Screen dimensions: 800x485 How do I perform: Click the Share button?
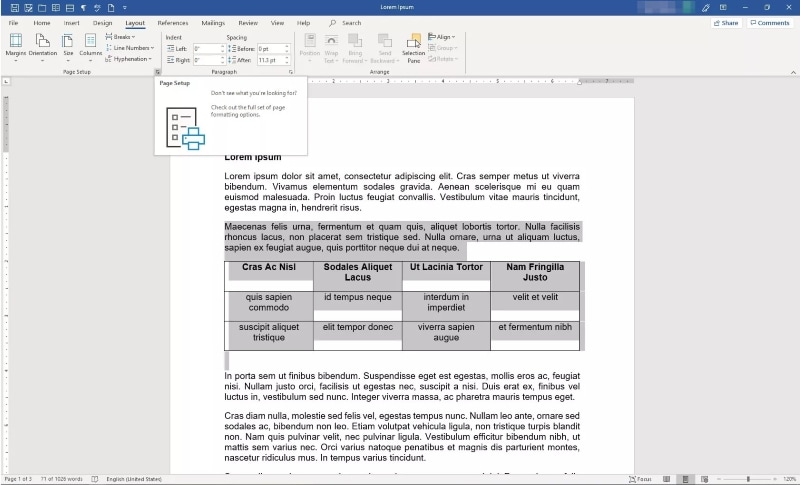coord(726,23)
